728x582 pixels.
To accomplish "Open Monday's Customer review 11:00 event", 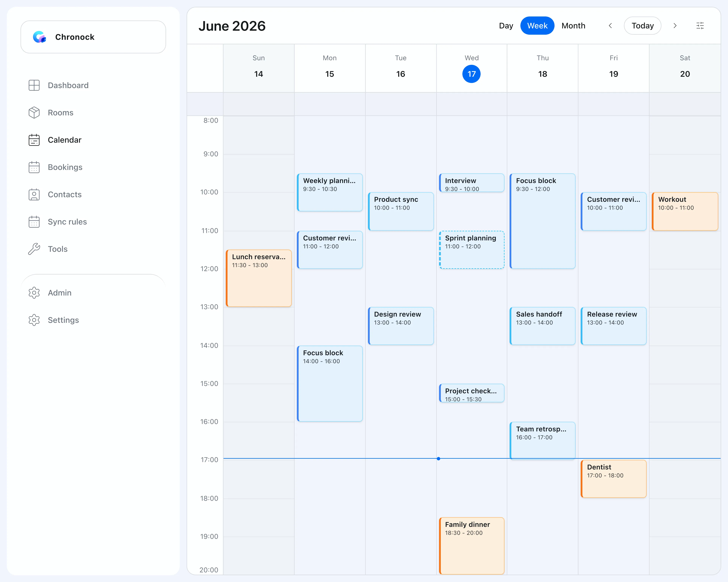I will coord(329,250).
